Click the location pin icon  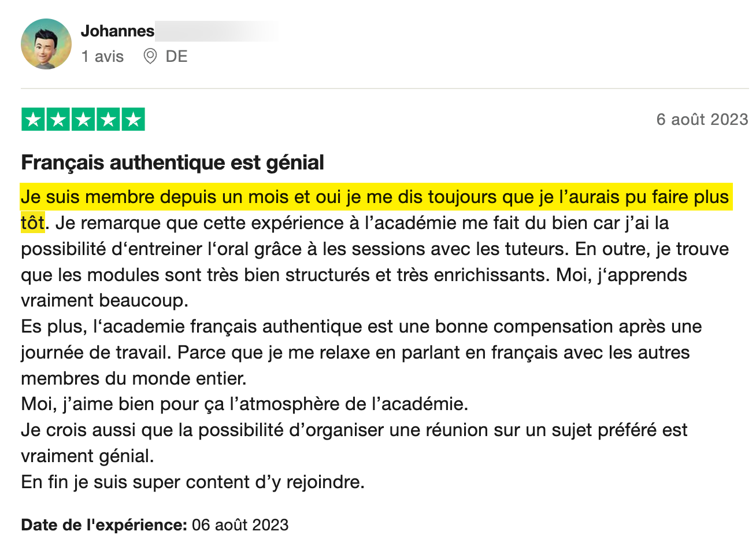(150, 57)
